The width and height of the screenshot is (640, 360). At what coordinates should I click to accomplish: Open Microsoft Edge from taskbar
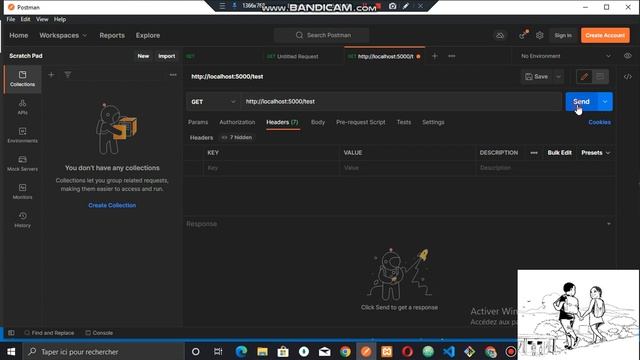tap(241, 351)
